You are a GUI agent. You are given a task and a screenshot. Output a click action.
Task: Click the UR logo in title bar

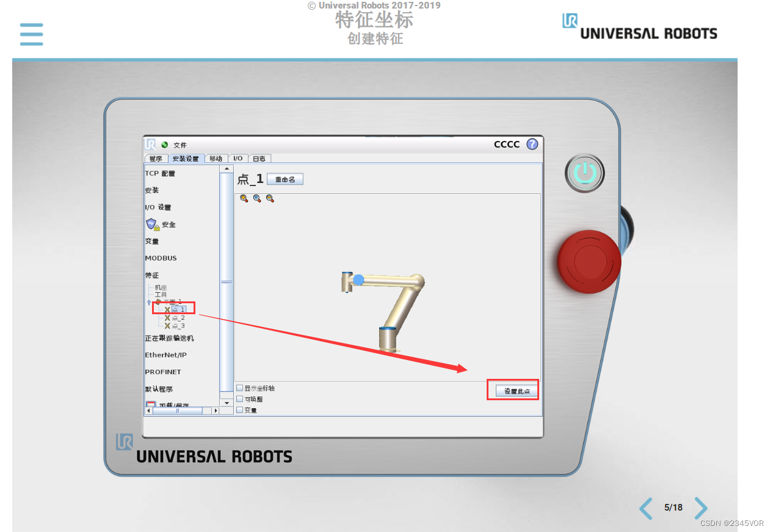pyautogui.click(x=151, y=145)
